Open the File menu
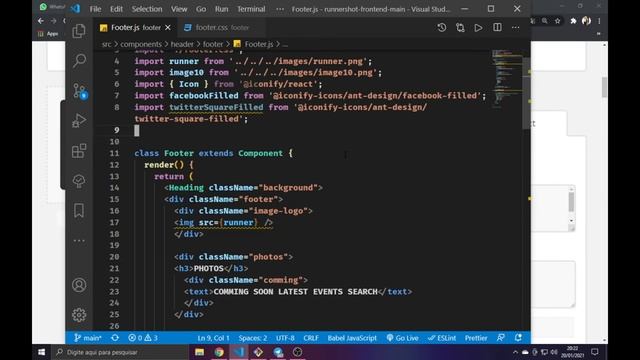Image resolution: width=640 pixels, height=360 pixels. [95, 9]
